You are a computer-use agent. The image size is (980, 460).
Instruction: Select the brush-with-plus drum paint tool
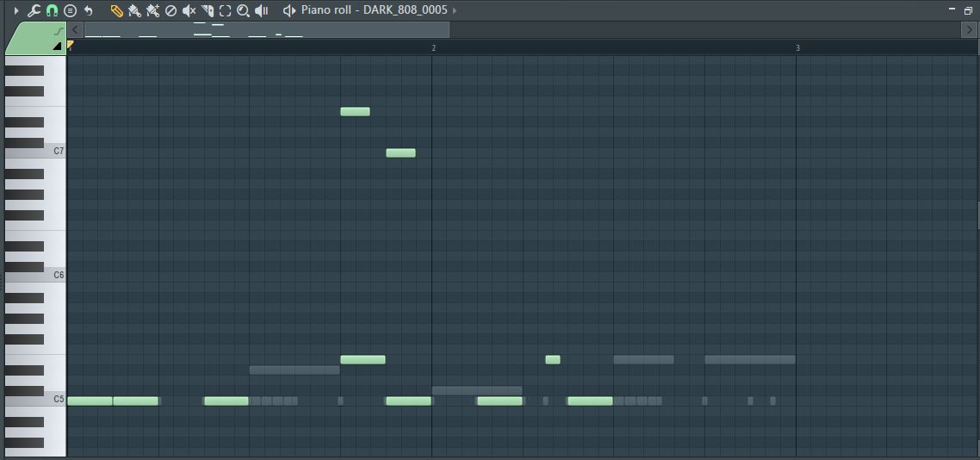click(152, 10)
